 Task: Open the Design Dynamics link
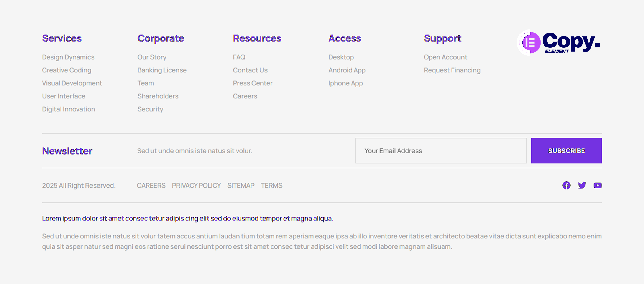[68, 57]
